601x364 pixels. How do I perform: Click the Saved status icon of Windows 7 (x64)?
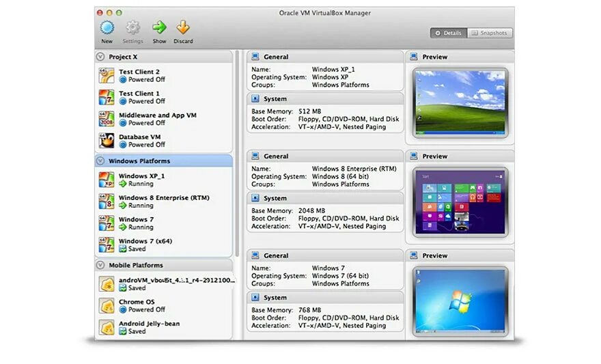click(x=123, y=249)
